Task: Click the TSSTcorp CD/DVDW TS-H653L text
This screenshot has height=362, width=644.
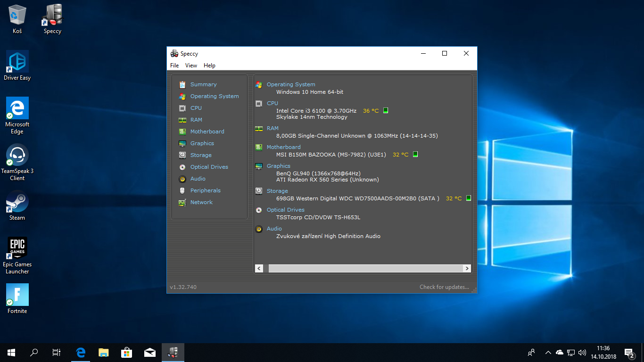Action: 318,217
